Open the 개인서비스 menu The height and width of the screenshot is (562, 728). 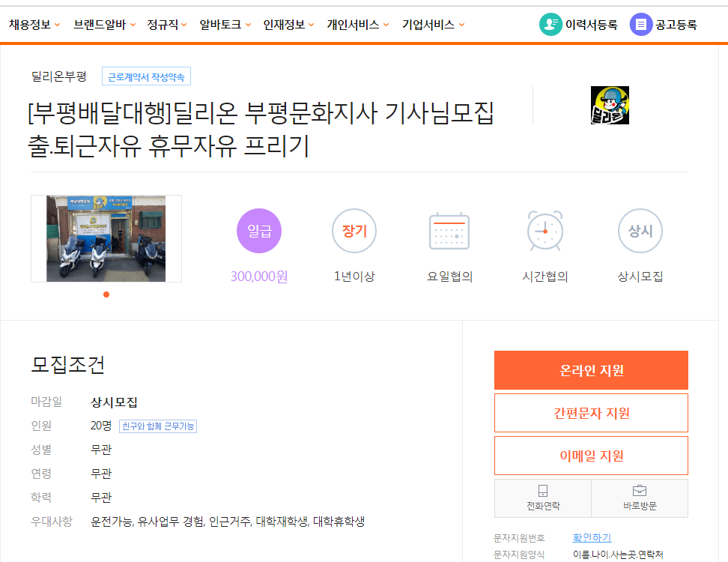pos(354,25)
